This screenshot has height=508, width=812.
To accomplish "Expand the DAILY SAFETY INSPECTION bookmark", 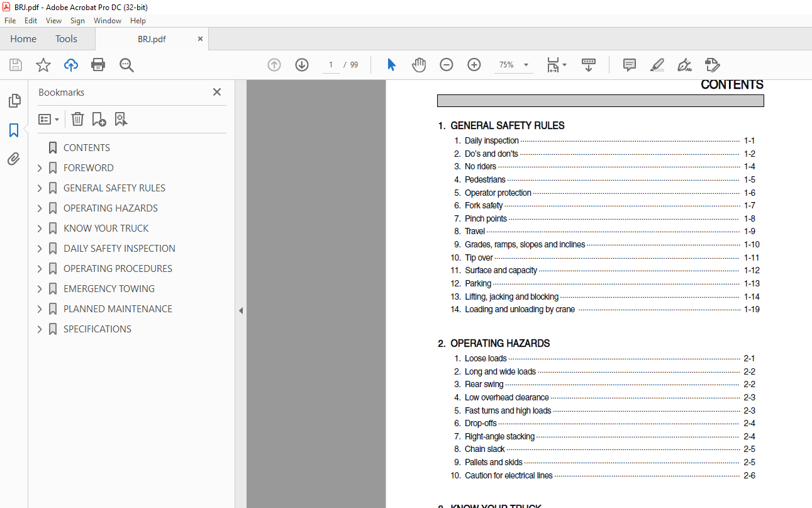I will coord(40,249).
